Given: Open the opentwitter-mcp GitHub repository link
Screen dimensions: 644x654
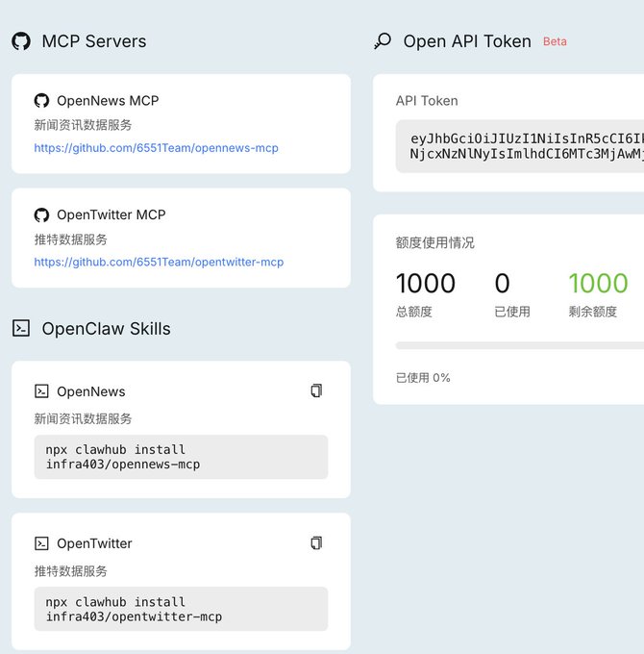Looking at the screenshot, I should (159, 262).
